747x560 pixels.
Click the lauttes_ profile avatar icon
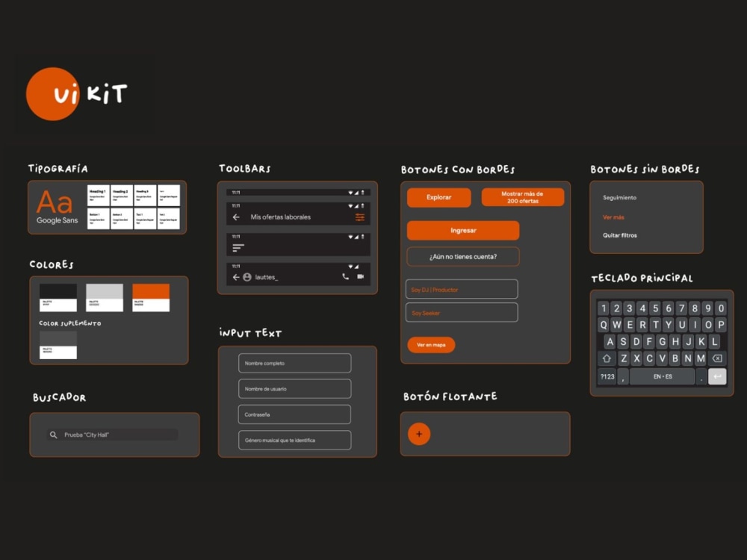[247, 277]
